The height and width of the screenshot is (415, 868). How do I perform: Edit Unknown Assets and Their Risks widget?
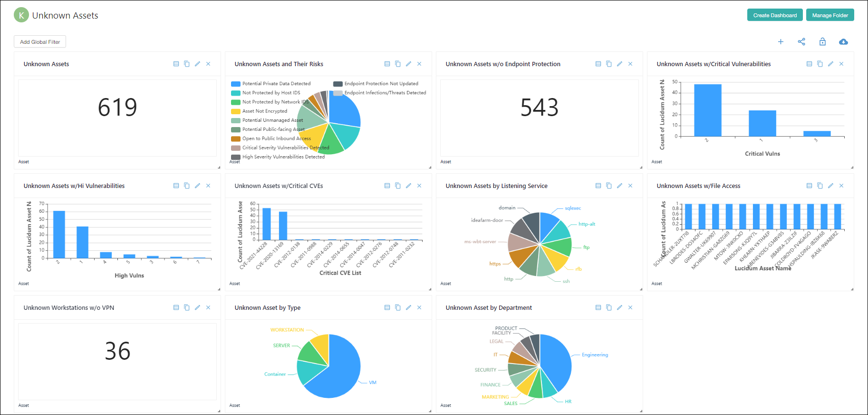(x=408, y=64)
